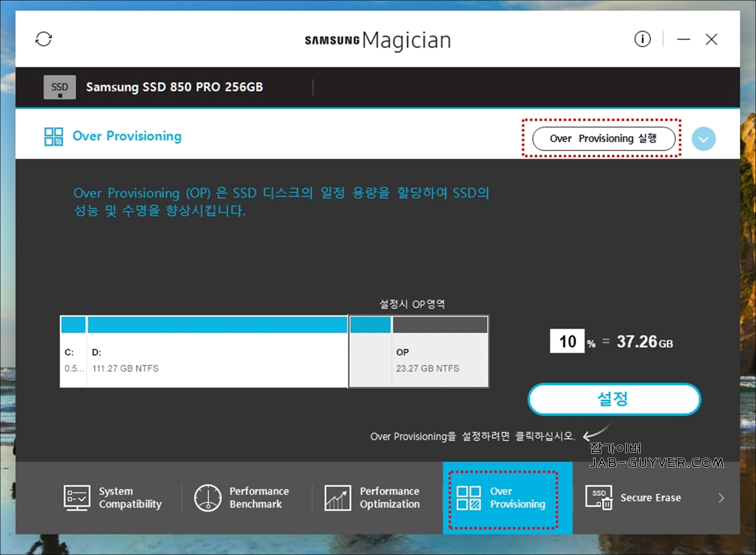The height and width of the screenshot is (555, 756).
Task: Select Samsung SSD 850 PRO 256GB drive
Action: tap(174, 87)
